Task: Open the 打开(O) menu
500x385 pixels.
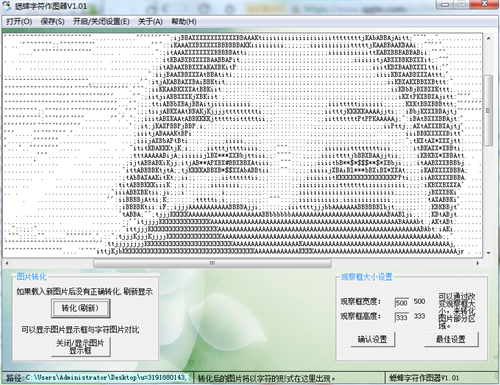Action: pos(19,22)
